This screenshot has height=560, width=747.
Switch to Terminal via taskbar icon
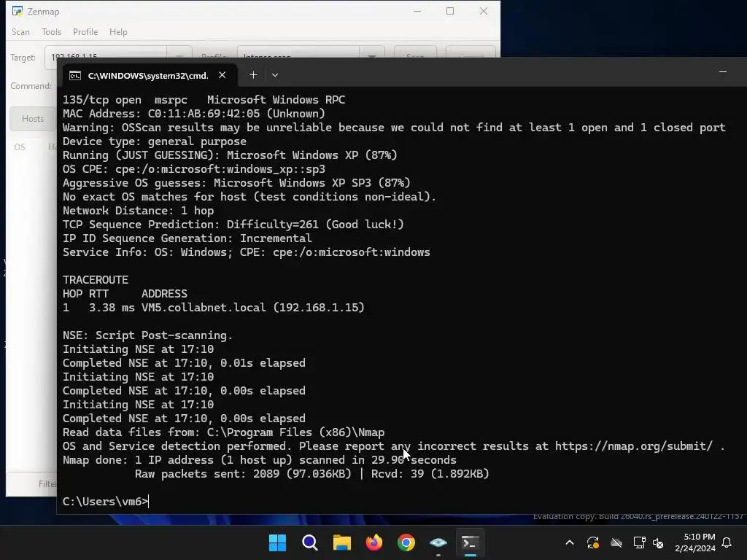(x=471, y=542)
